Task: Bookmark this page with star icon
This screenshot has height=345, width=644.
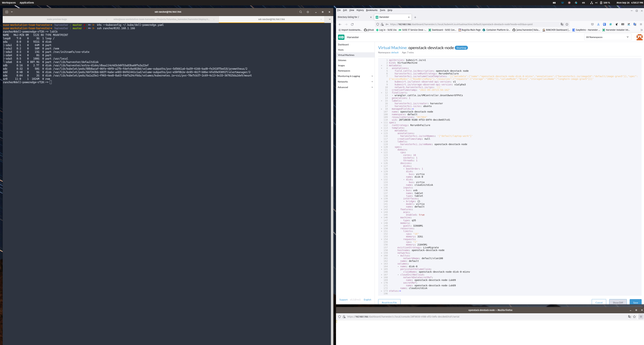Action: pyautogui.click(x=567, y=24)
